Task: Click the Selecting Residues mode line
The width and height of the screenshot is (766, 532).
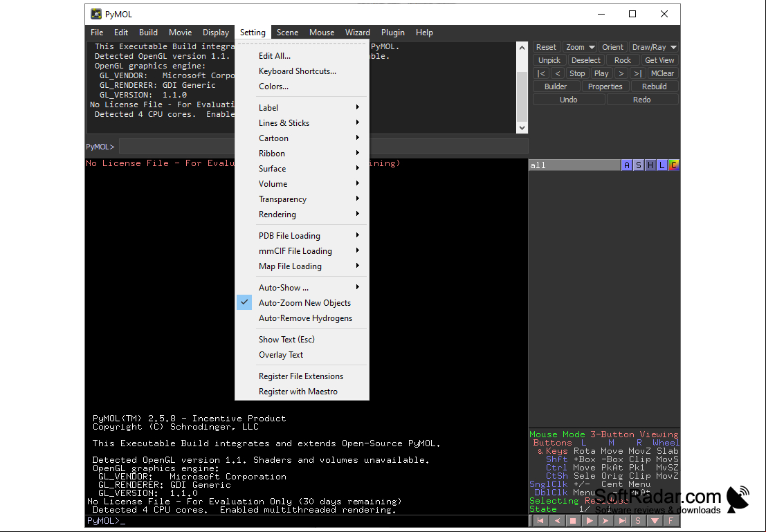Action: click(x=578, y=501)
